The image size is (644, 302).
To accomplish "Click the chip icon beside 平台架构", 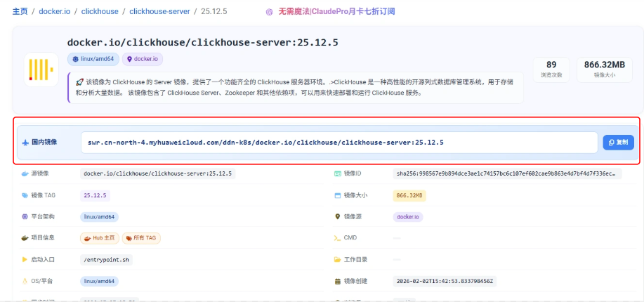I will click(x=25, y=216).
